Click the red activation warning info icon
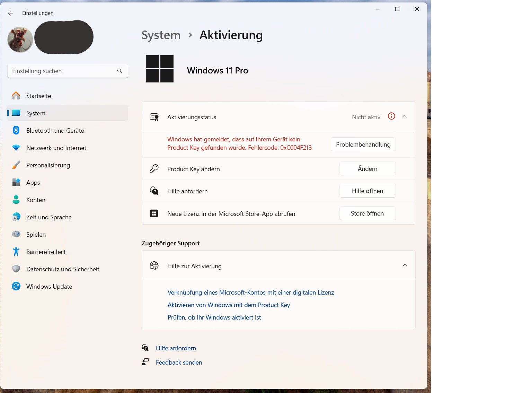Viewport: 532px width, 393px height. pyautogui.click(x=391, y=116)
